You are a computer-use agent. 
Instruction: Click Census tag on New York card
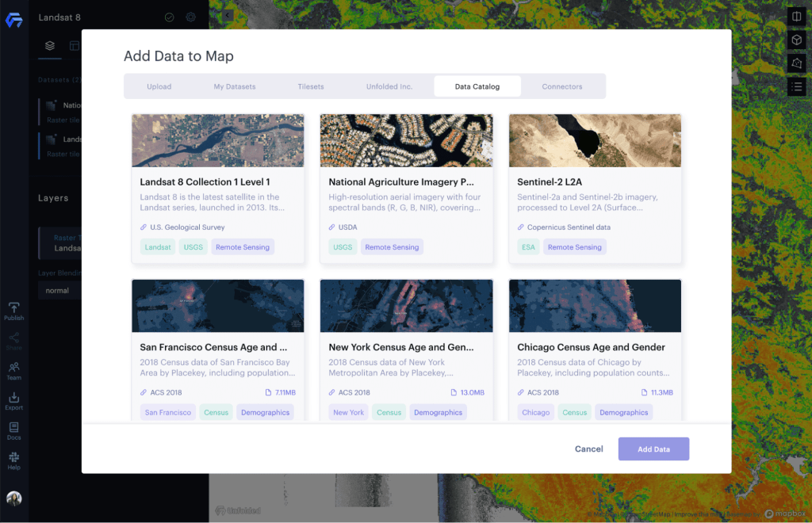(389, 412)
